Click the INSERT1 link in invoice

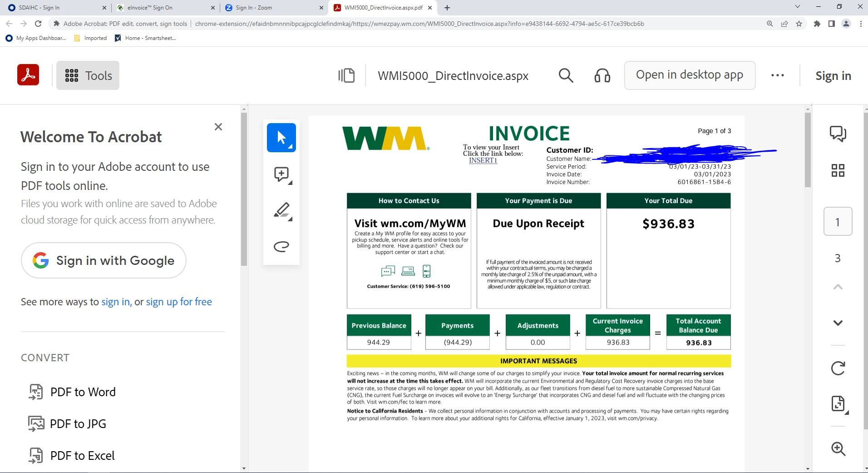pyautogui.click(x=483, y=160)
